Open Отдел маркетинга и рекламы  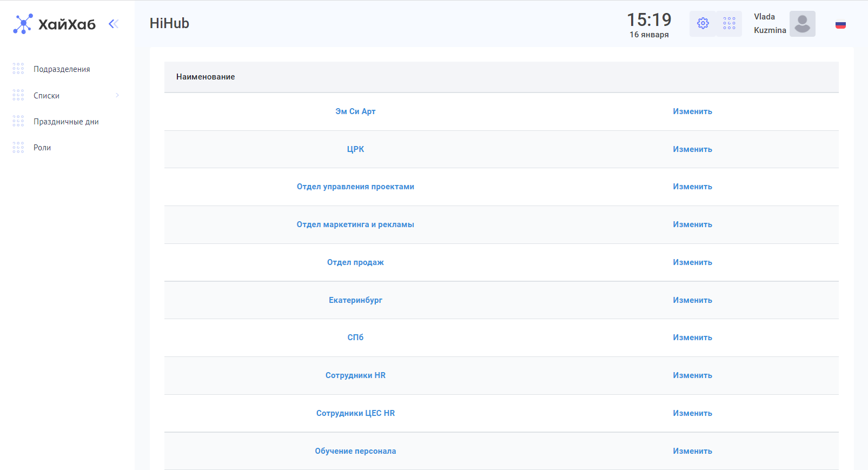click(355, 224)
